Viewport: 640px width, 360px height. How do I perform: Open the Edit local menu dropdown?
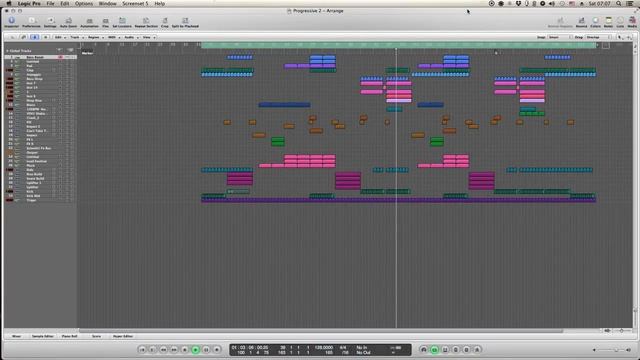click(60, 37)
